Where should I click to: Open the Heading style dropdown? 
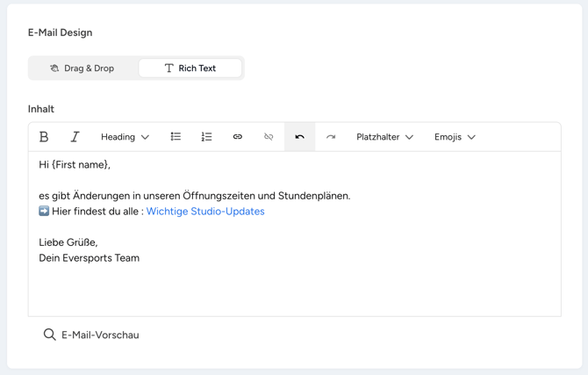pos(125,137)
